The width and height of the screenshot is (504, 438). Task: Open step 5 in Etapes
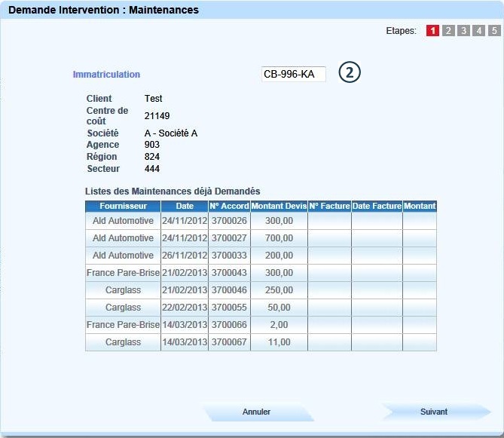(x=494, y=31)
